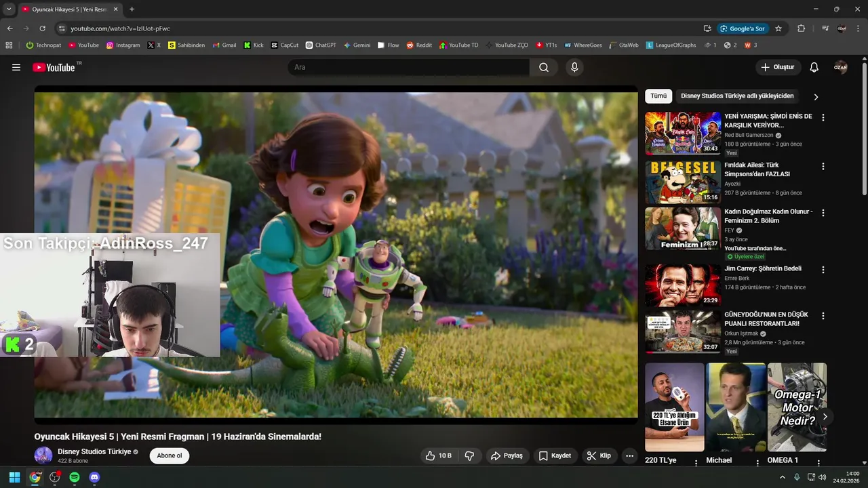Open the Feminizm video thumbnail
This screenshot has width=868, height=488.
pos(683,229)
